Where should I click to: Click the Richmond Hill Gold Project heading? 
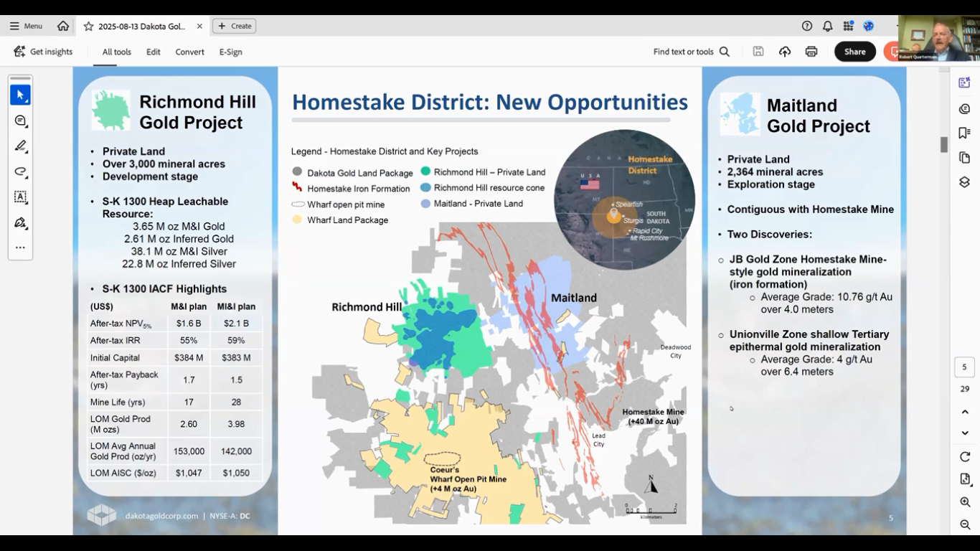point(197,112)
